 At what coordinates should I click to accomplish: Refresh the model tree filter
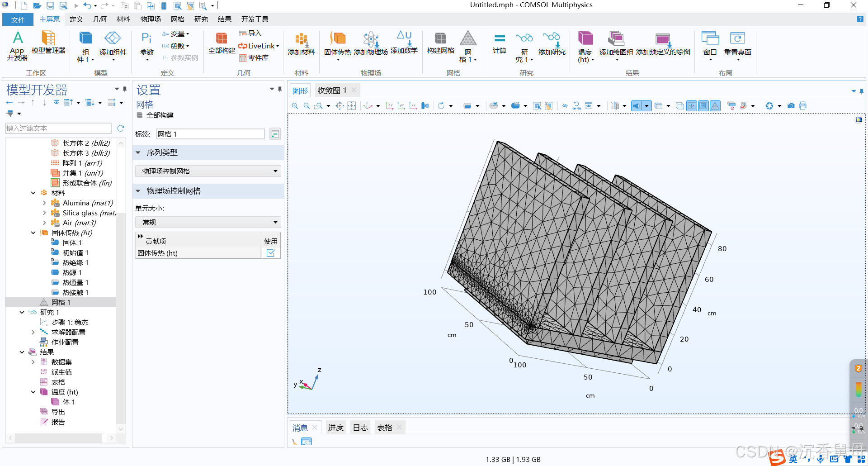click(121, 128)
